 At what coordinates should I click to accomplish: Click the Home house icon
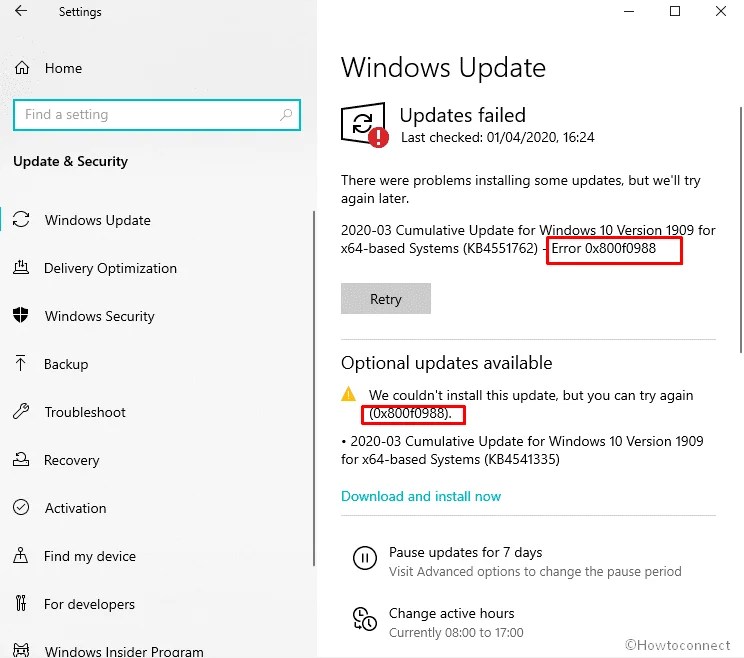pos(21,67)
